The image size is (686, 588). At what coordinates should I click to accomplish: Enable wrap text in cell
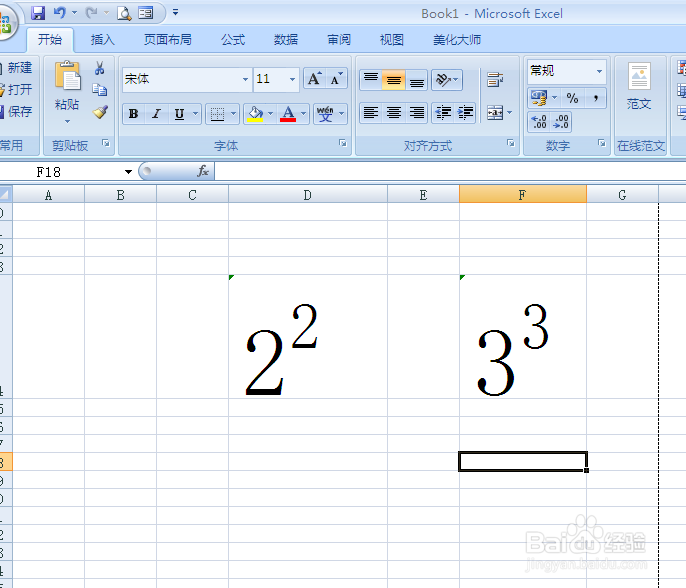pyautogui.click(x=495, y=80)
